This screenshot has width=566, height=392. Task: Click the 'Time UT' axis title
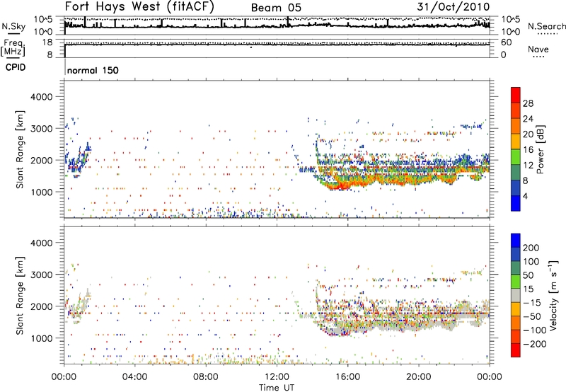pyautogui.click(x=277, y=388)
